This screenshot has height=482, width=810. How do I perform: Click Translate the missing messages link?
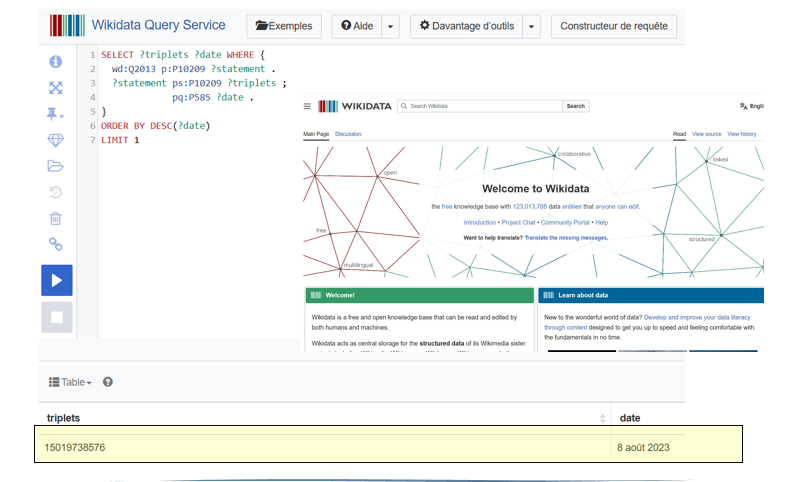coord(566,238)
